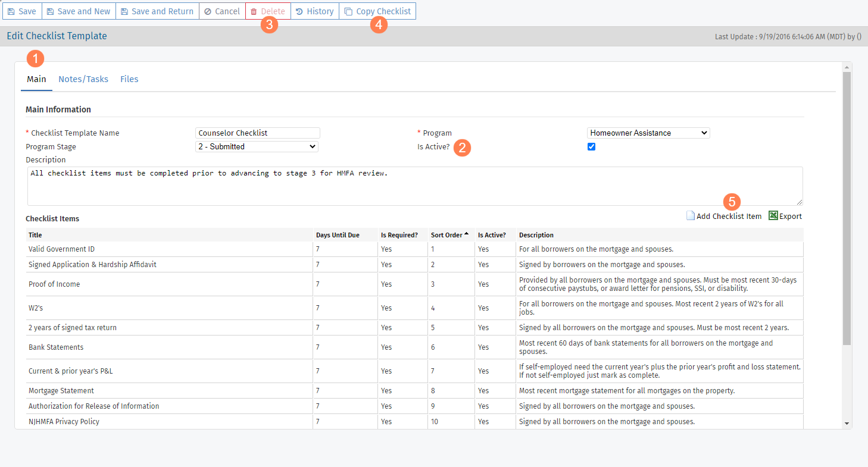Enable the Is Active? setting for the template
The height and width of the screenshot is (467, 868).
591,146
